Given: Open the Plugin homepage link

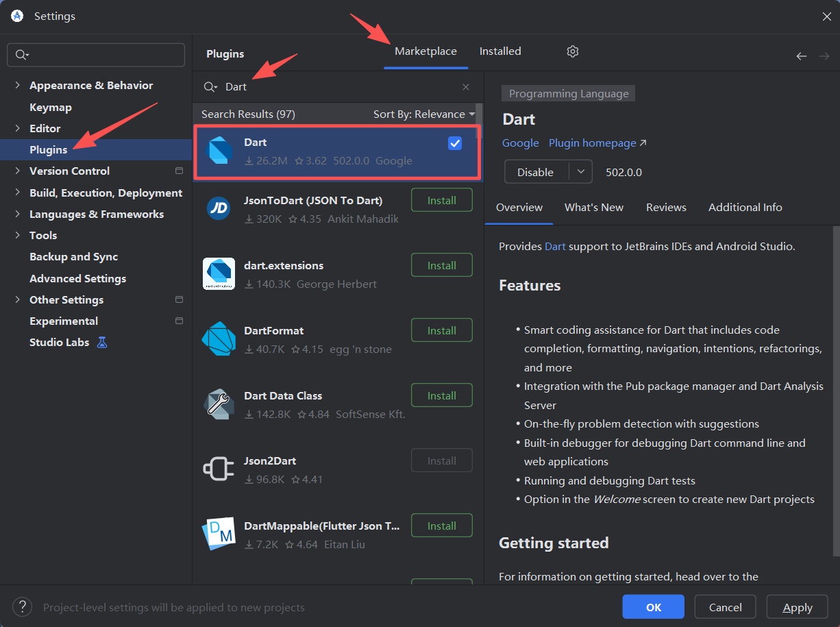Looking at the screenshot, I should pos(597,143).
